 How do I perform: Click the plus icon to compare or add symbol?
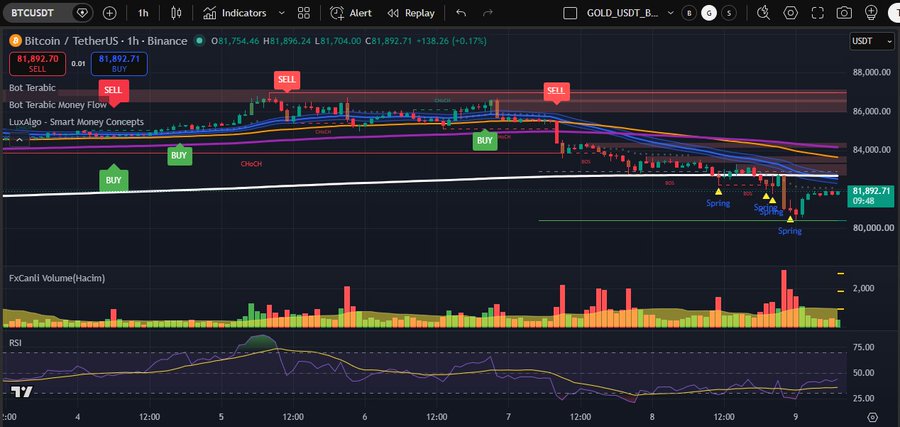click(x=109, y=13)
